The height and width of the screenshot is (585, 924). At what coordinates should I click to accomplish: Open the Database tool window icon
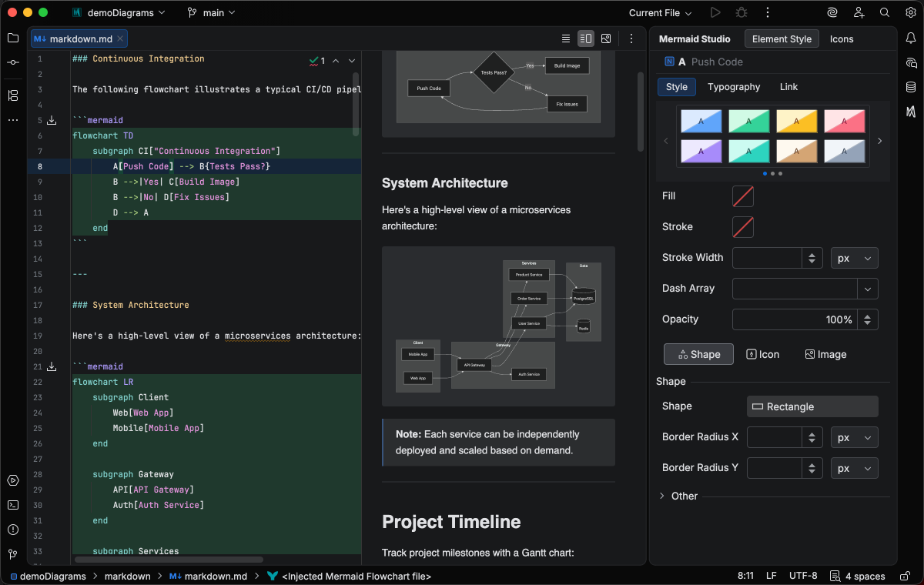pos(911,87)
